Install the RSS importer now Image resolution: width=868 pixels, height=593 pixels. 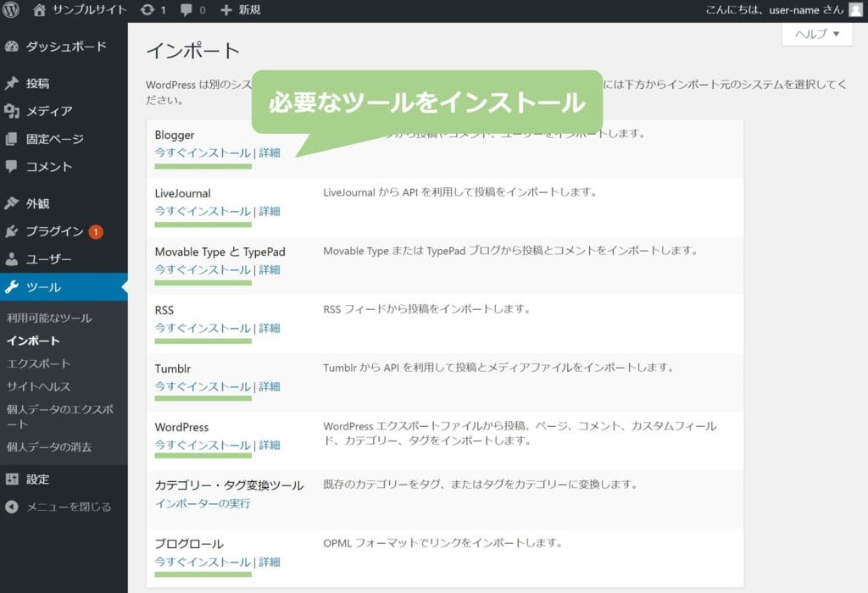coord(203,328)
